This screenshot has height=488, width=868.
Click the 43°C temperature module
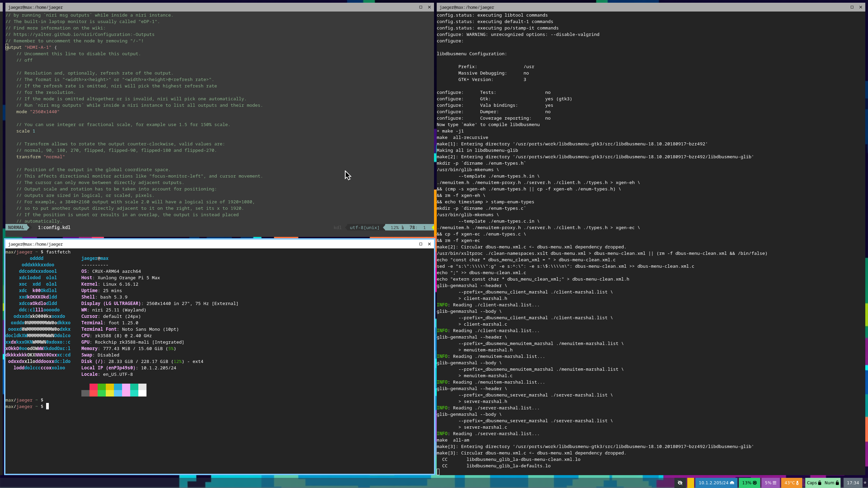pos(791,483)
